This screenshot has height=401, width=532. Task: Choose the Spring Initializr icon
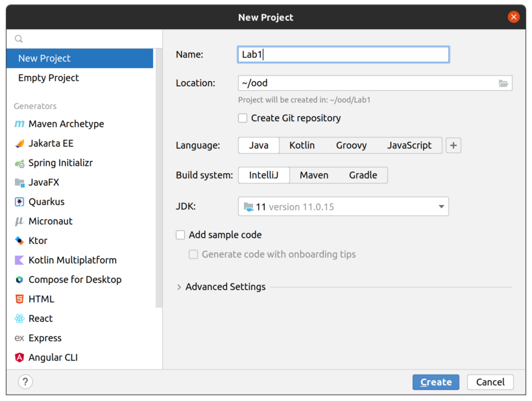tap(19, 163)
